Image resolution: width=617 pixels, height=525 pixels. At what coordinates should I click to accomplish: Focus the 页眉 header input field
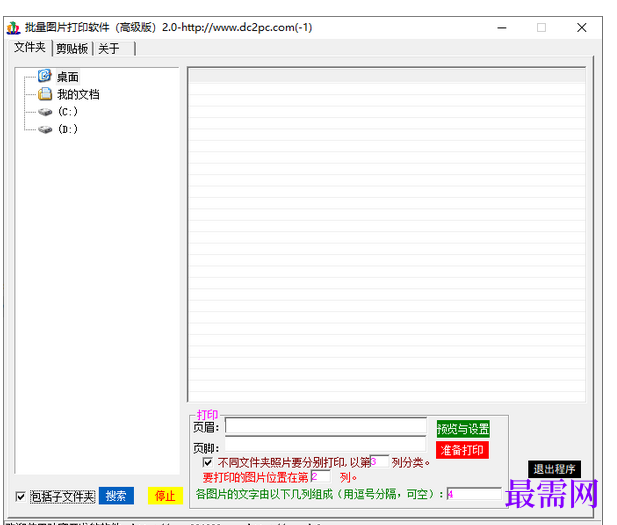point(326,426)
